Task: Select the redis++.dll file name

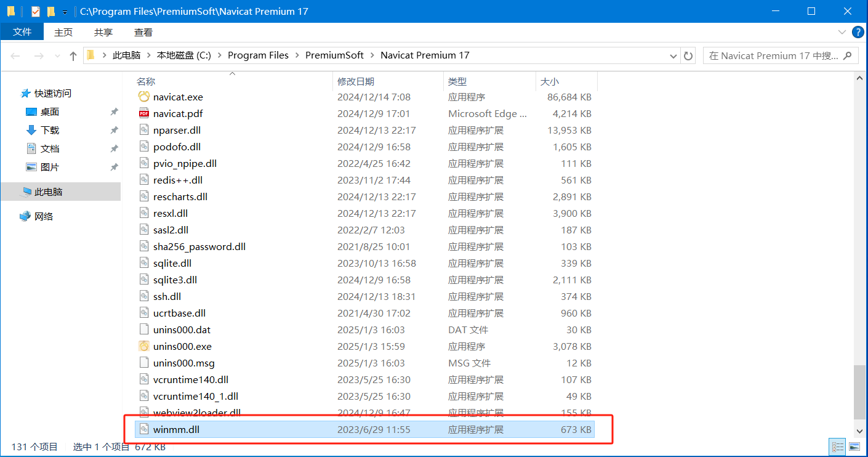Action: [x=178, y=180]
